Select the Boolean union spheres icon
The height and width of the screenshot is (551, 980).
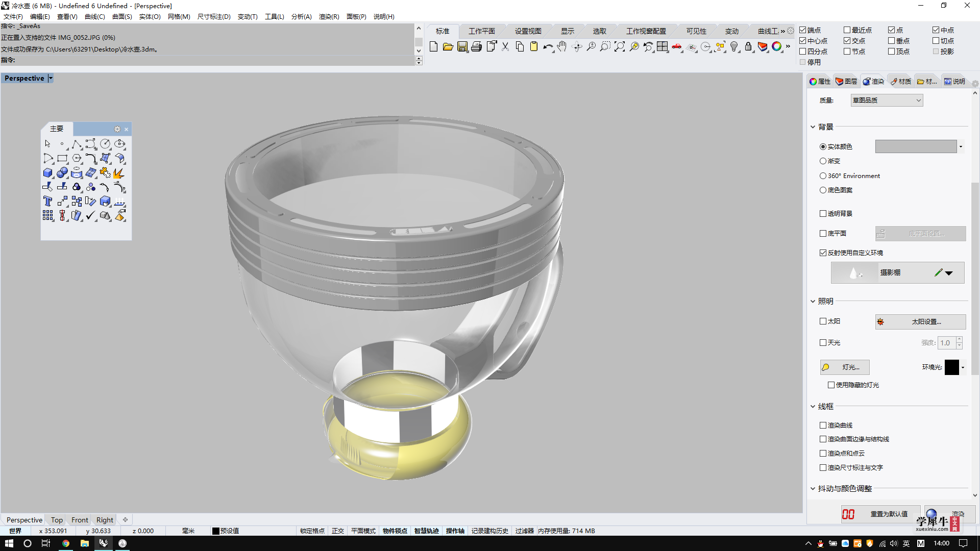tap(62, 173)
